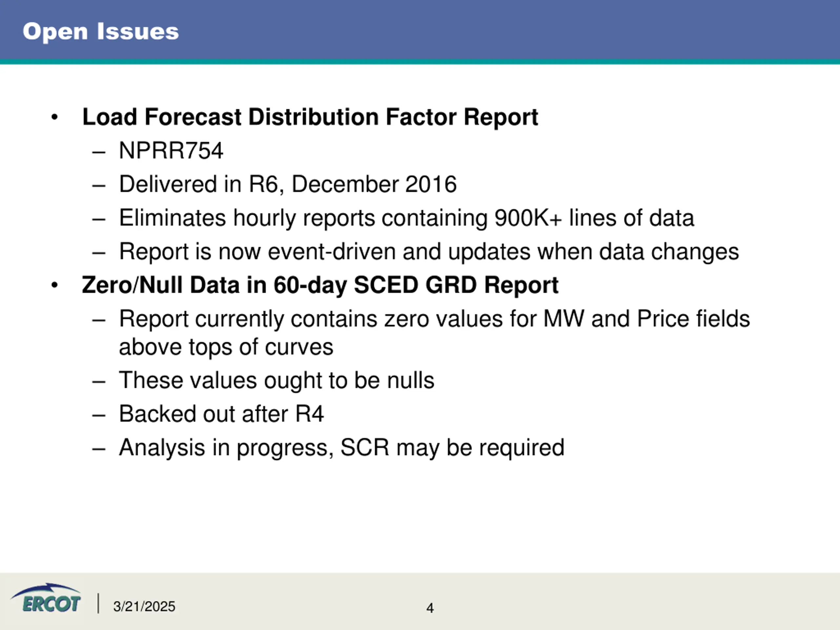Click the Load Forecast Distribution Factor Report heading
The height and width of the screenshot is (630, 840).
pyautogui.click(x=310, y=116)
